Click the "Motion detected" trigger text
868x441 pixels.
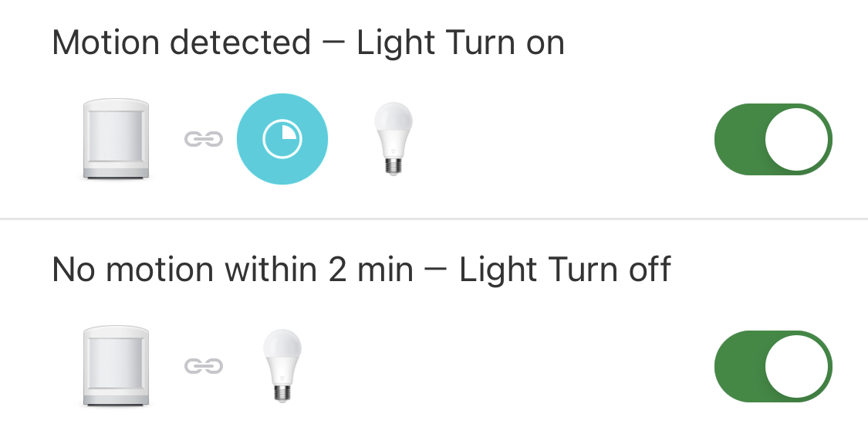[181, 43]
